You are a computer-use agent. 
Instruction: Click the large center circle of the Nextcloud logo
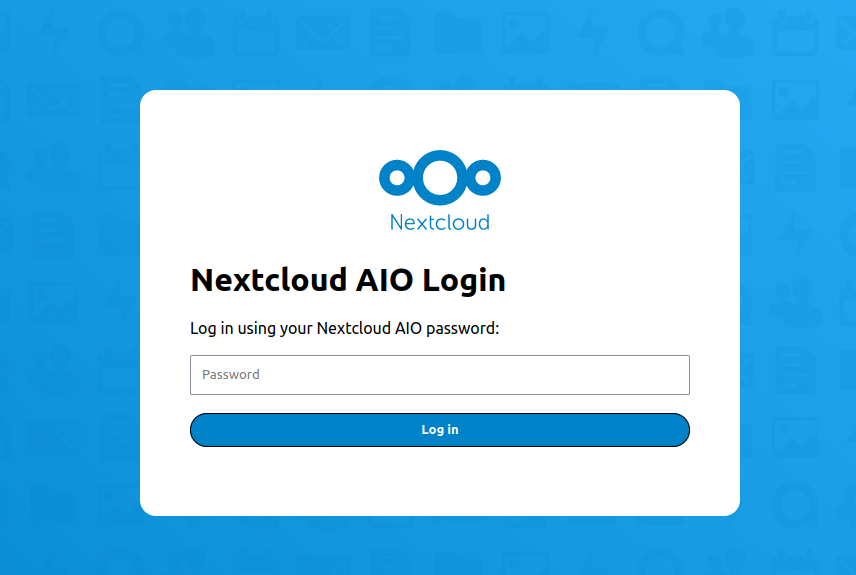[x=440, y=177]
